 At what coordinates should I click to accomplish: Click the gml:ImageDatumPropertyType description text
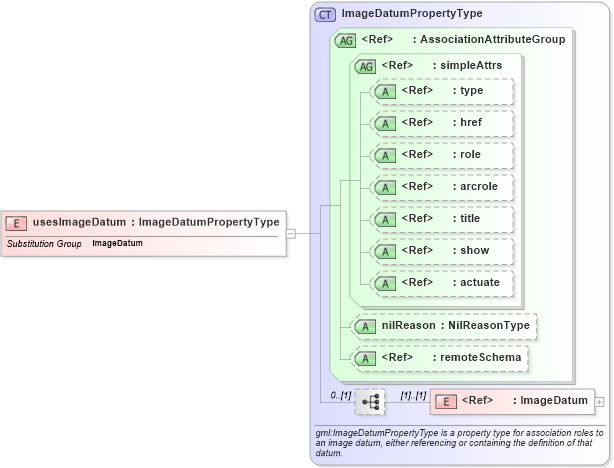[459, 443]
